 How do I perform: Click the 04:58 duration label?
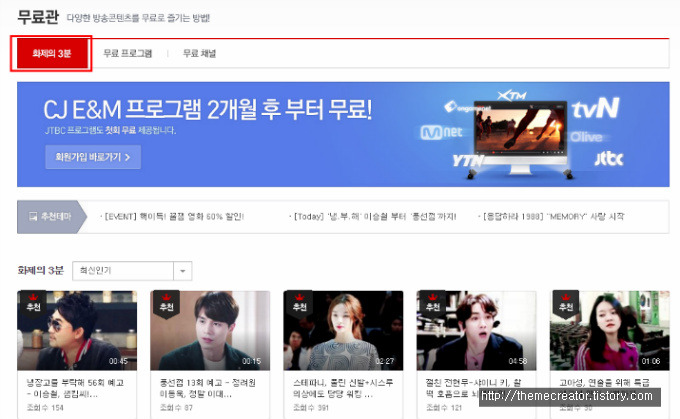coord(518,361)
